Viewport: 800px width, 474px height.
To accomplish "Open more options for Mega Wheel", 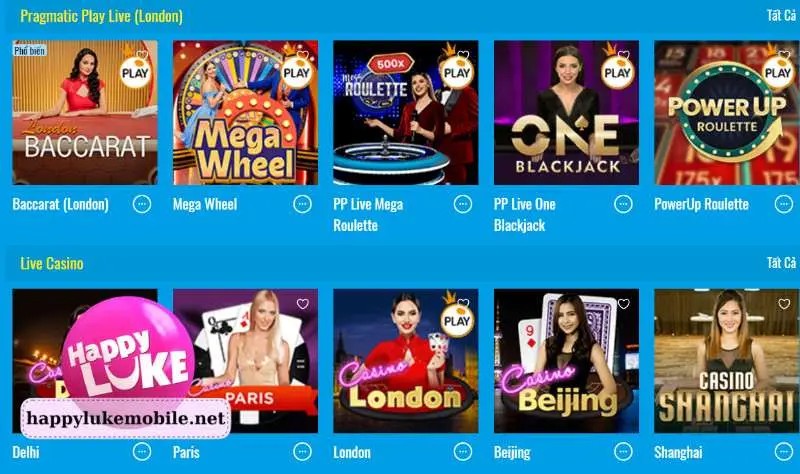I will click(303, 205).
